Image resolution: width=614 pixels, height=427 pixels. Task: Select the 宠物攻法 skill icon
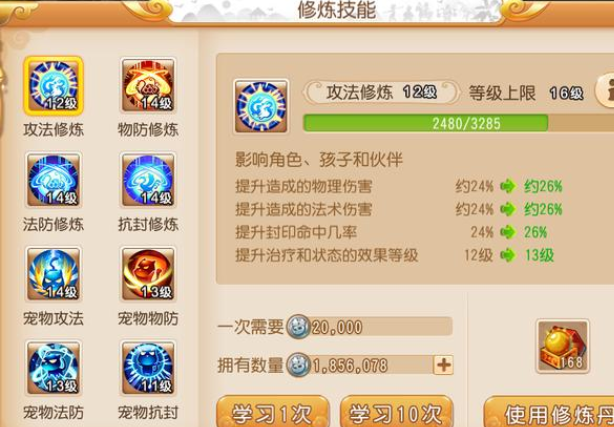pyautogui.click(x=54, y=274)
